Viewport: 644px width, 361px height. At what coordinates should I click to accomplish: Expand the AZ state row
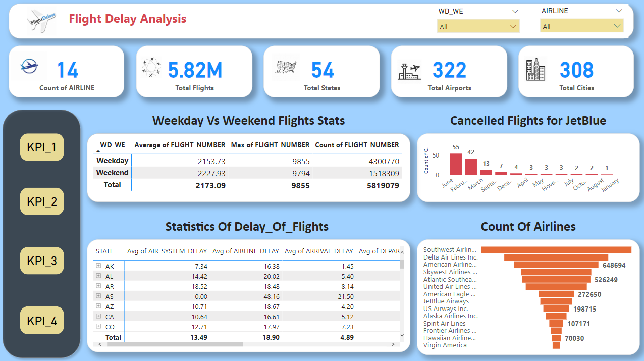[99, 306]
